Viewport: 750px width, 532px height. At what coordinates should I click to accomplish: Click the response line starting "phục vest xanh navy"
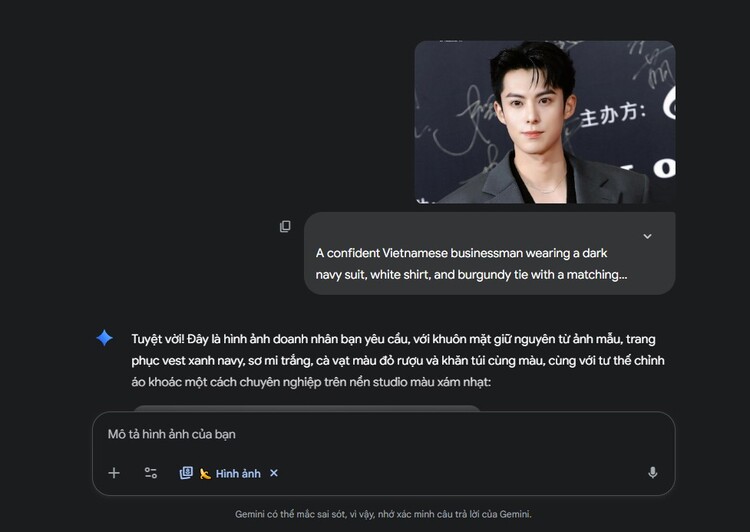[x=398, y=361]
